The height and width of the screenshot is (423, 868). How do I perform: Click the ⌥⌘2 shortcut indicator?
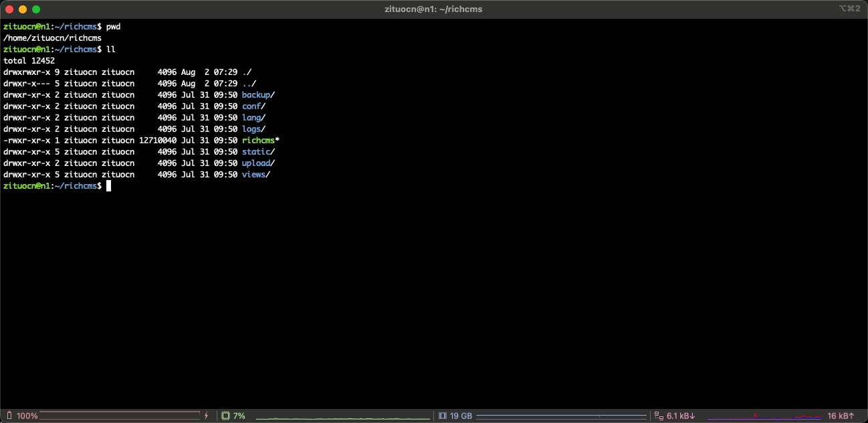coord(849,9)
